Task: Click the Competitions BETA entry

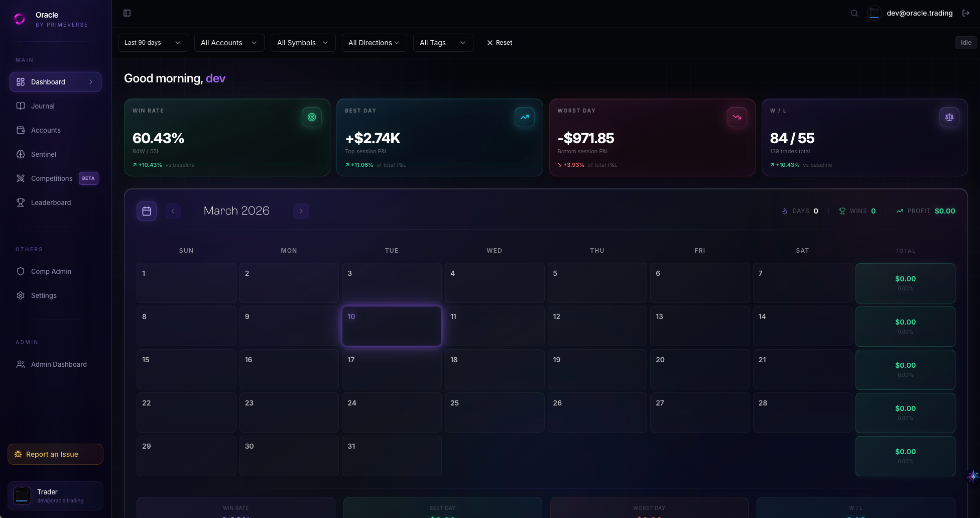Action: pos(51,178)
